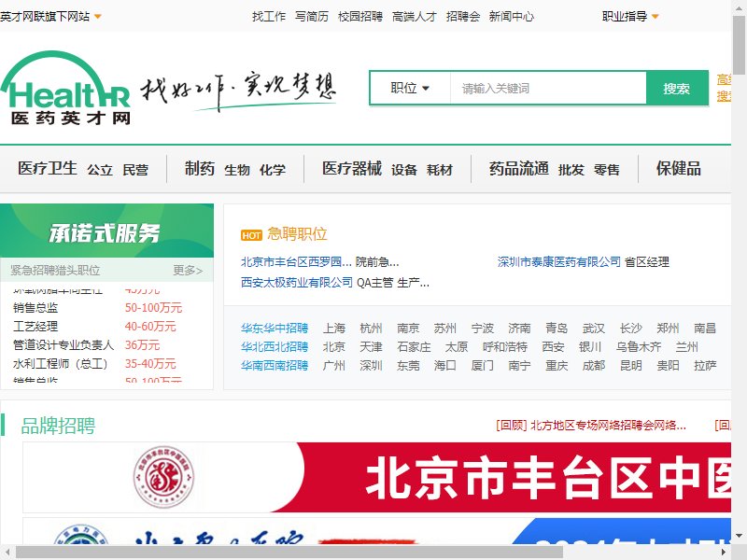Click the scroll down arrow

tap(739, 535)
